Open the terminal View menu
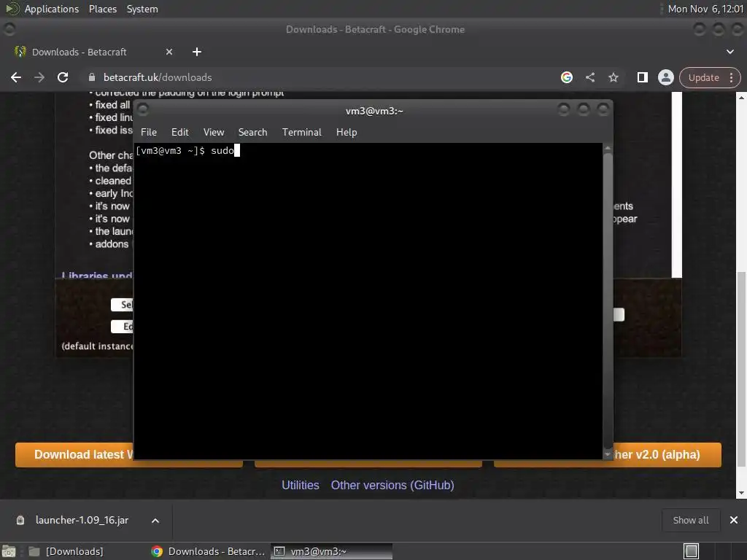This screenshot has height=560, width=747. tap(214, 133)
